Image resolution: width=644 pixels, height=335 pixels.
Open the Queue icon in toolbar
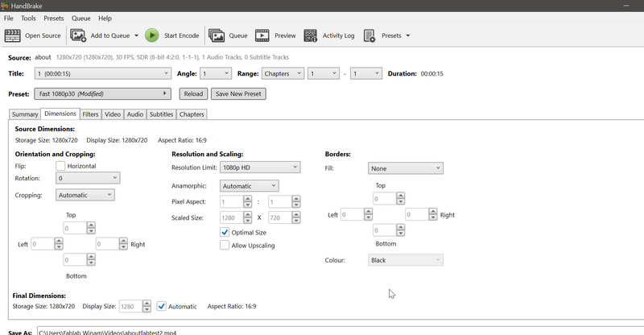click(x=217, y=35)
